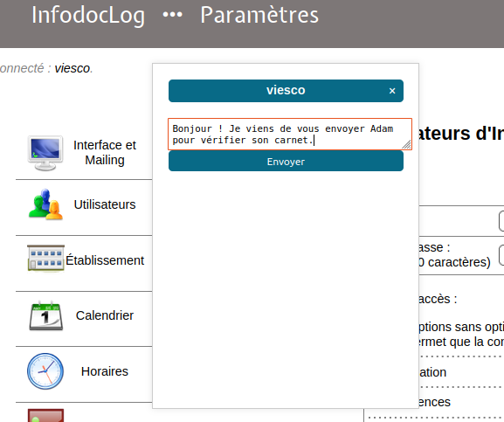This screenshot has width=504, height=422.
Task: Click the Paramètres header title
Action: tap(259, 15)
